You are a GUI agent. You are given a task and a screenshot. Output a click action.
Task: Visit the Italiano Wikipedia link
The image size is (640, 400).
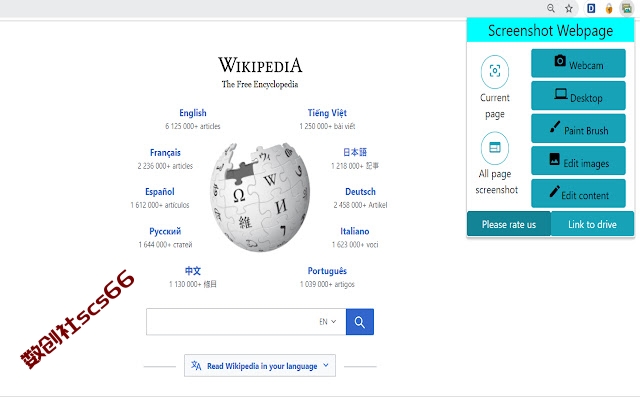point(355,231)
